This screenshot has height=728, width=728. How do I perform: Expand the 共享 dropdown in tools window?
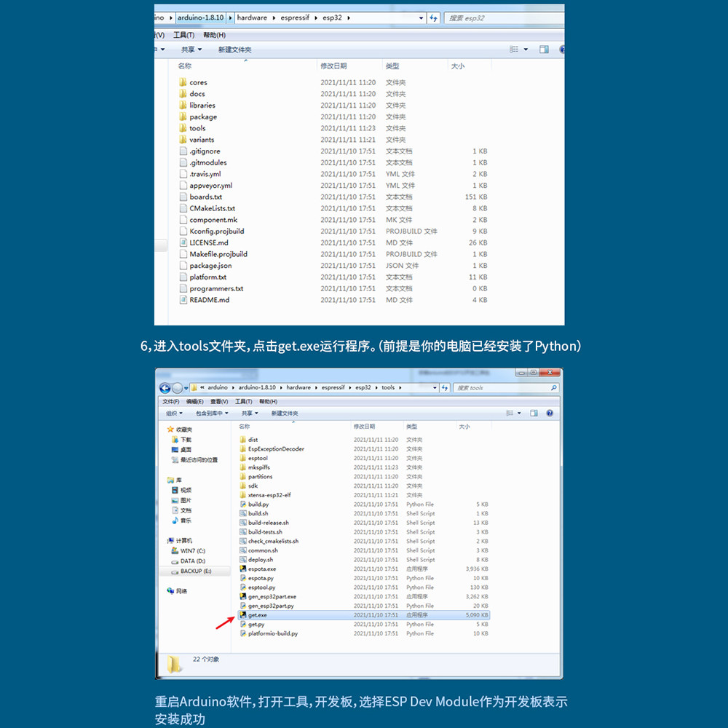(249, 413)
